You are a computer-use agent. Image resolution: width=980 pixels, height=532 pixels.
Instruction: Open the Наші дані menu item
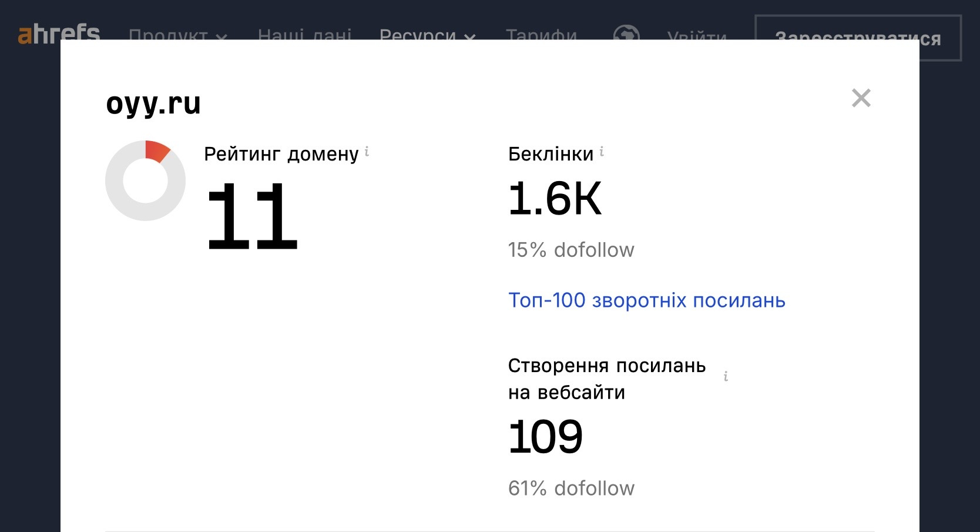pyautogui.click(x=304, y=34)
